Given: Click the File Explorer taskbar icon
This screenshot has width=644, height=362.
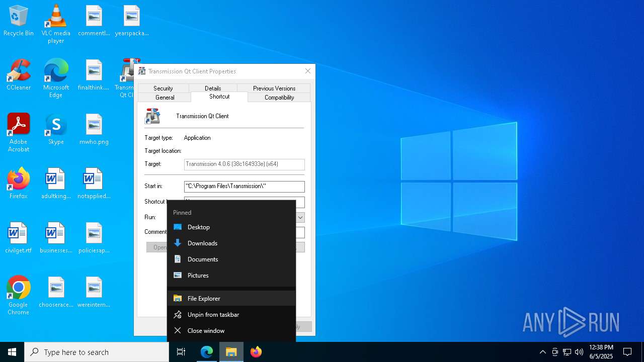Looking at the screenshot, I should pyautogui.click(x=231, y=352).
